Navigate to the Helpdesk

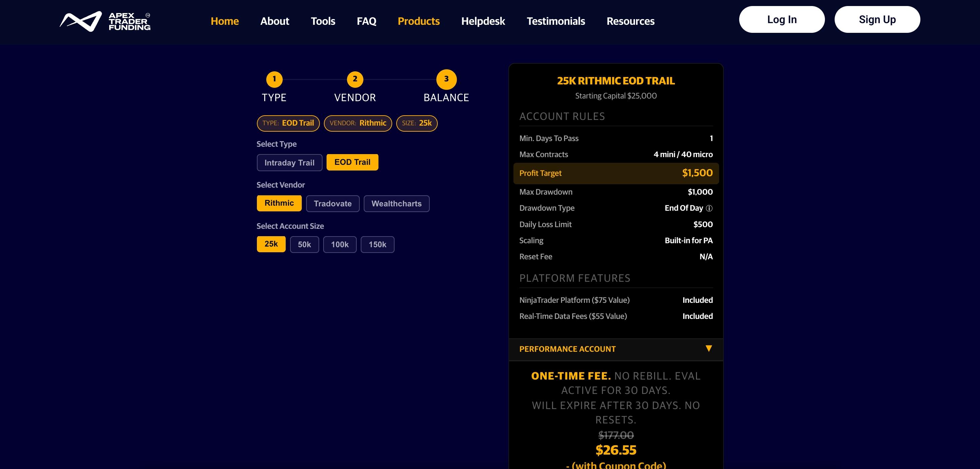pyautogui.click(x=483, y=21)
